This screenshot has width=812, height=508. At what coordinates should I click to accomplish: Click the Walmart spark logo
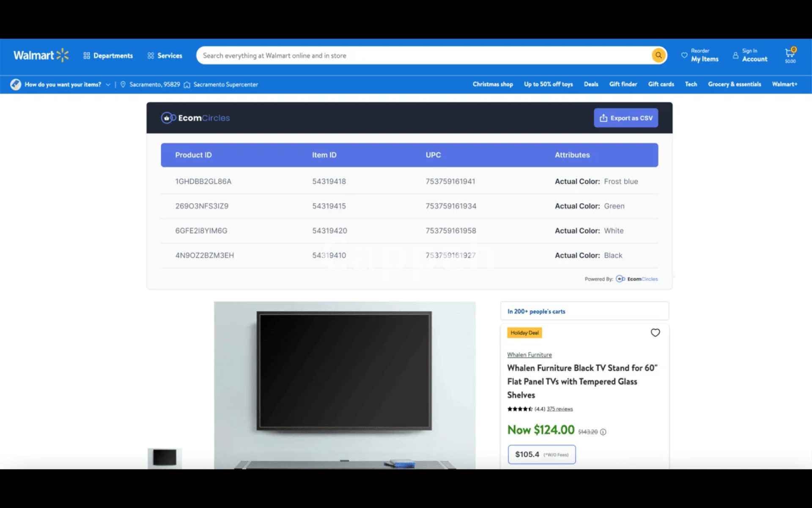click(62, 55)
